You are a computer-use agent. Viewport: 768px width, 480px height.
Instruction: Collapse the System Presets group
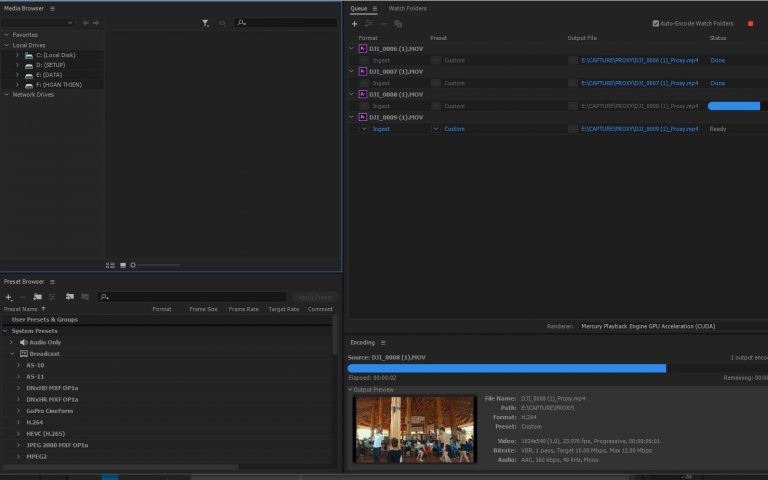pyautogui.click(x=5, y=331)
